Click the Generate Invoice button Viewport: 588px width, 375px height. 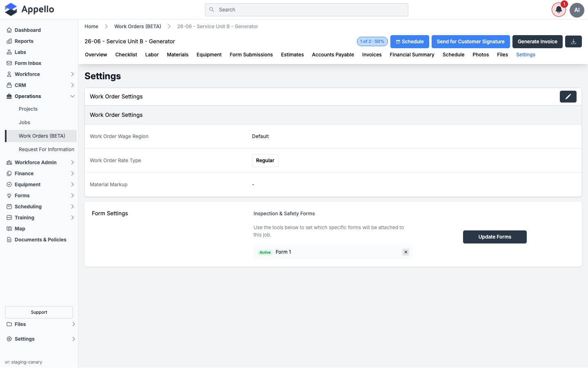537,42
